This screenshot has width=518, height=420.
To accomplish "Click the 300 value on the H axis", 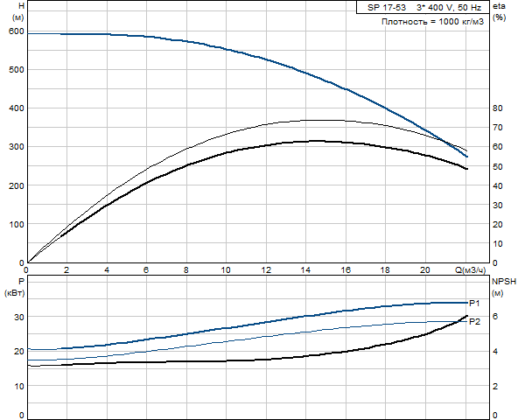I will pyautogui.click(x=17, y=147).
